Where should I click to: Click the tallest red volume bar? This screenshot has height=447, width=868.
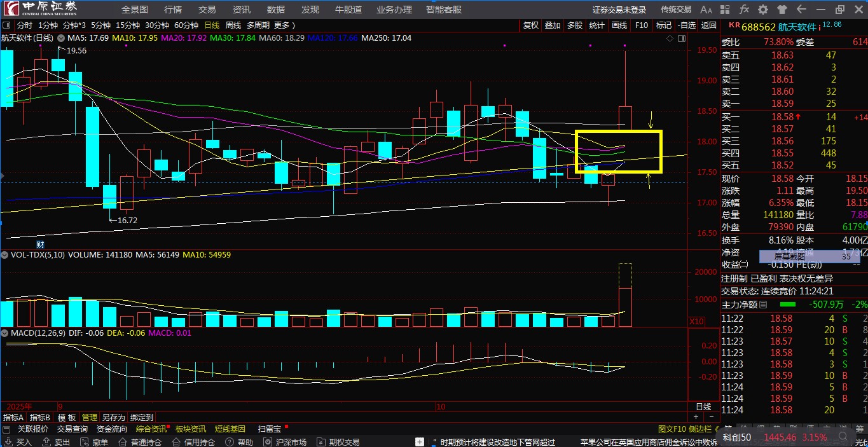pos(625,307)
